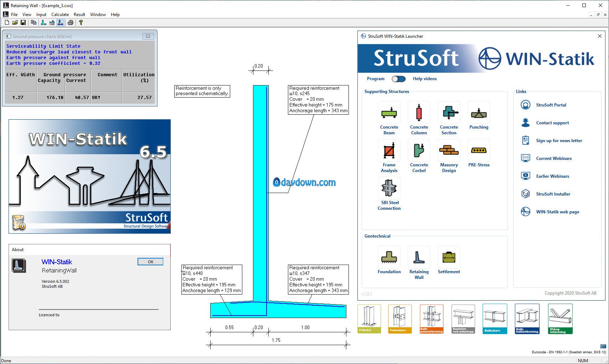Launch the SBI Steel Connection program
This screenshot has width=609, height=364.
(389, 194)
